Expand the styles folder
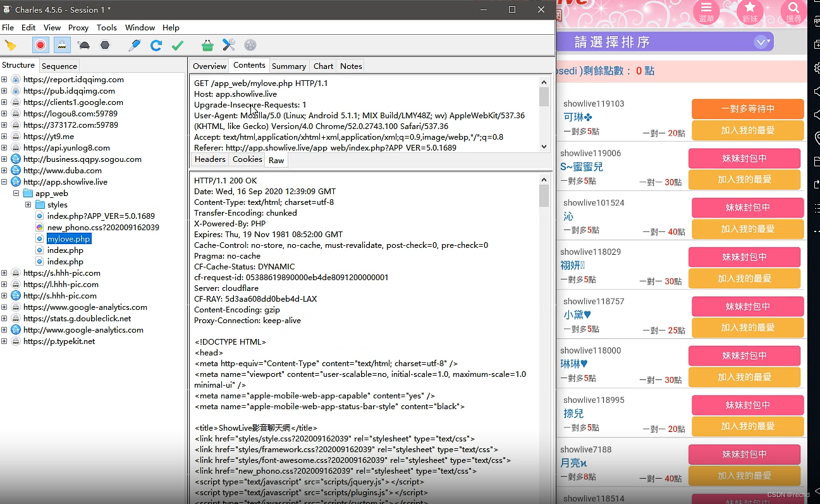The image size is (820, 504). coord(28,205)
